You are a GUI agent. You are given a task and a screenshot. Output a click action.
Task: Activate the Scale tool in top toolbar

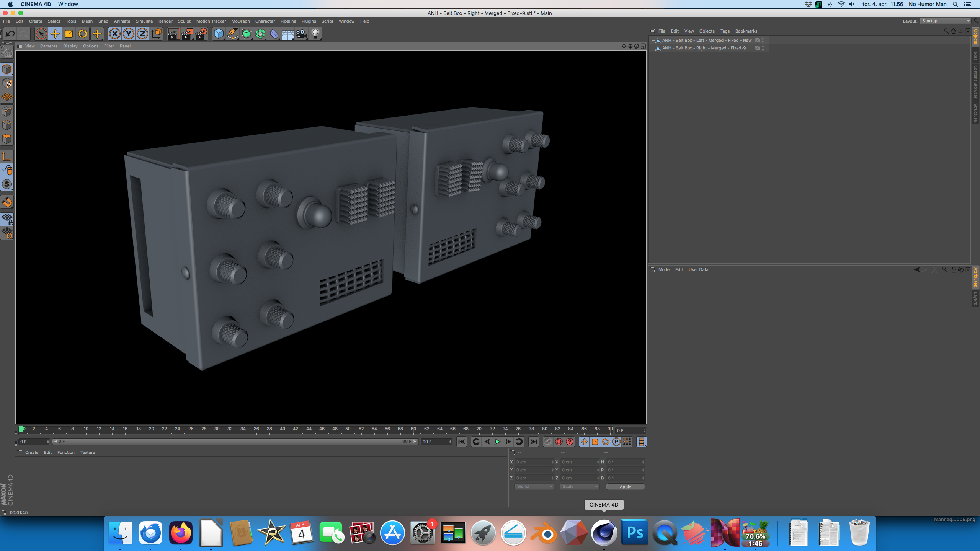point(69,34)
